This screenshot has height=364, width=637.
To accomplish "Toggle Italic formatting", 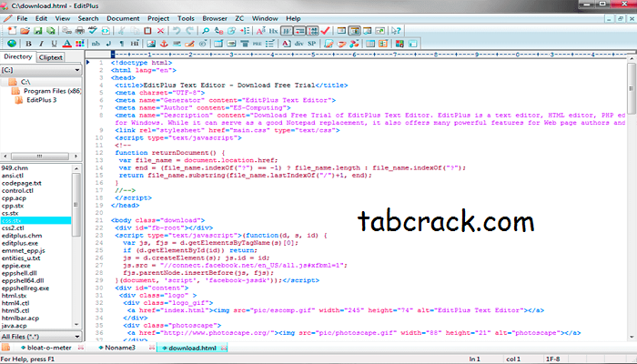I will pyautogui.click(x=41, y=44).
